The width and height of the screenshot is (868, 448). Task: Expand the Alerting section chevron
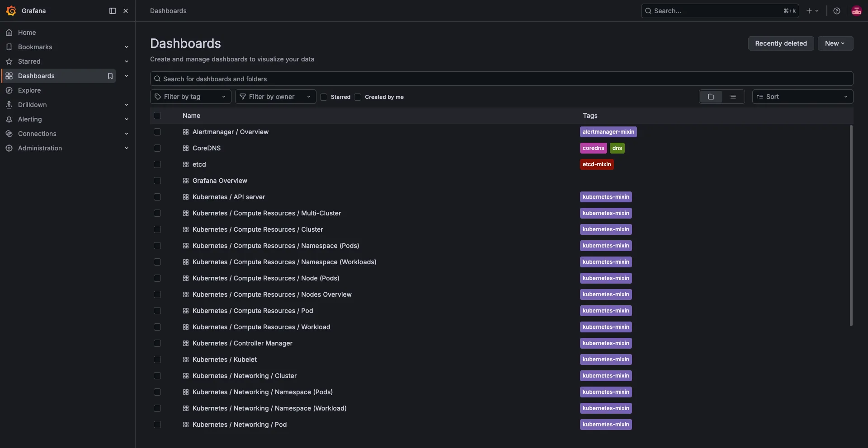click(x=127, y=119)
